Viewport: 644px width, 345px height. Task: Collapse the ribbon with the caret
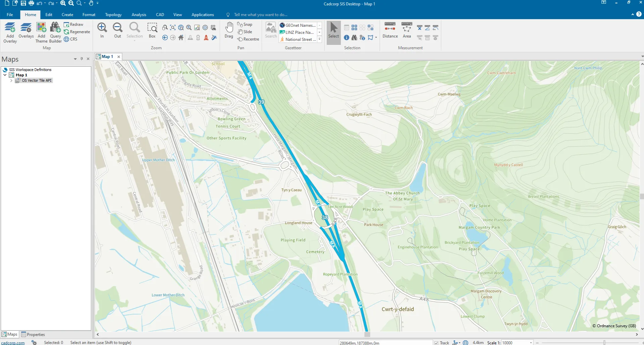point(633,14)
